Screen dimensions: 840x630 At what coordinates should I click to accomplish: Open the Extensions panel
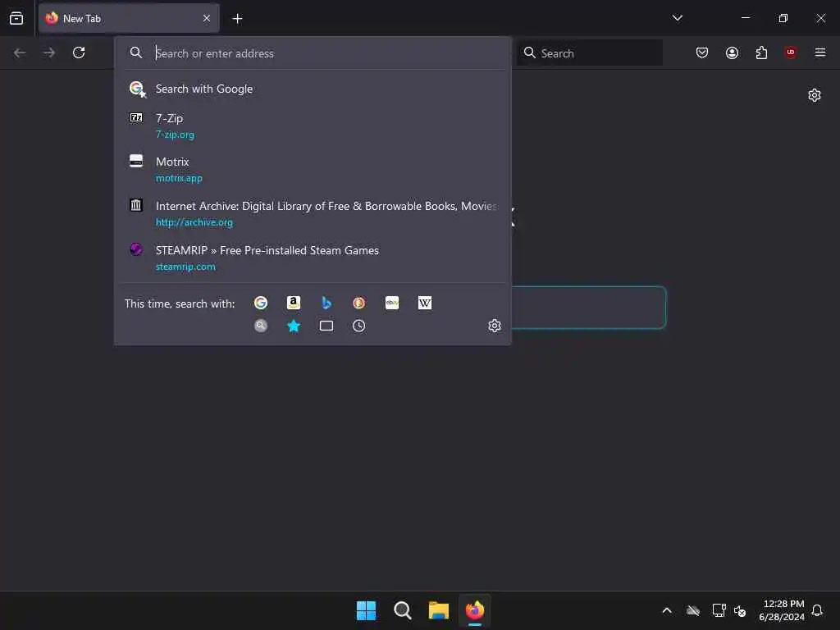tap(761, 52)
